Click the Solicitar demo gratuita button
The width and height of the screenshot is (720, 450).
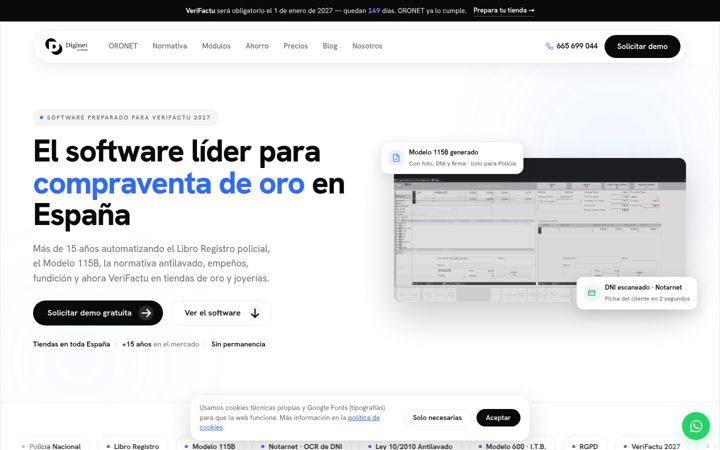(x=98, y=313)
